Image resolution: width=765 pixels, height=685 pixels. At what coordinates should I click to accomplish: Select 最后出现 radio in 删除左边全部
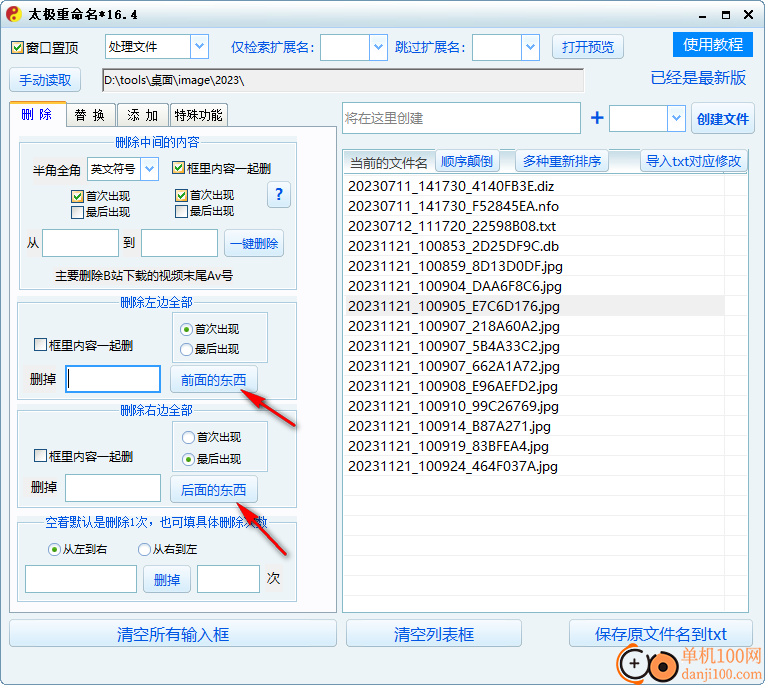[186, 349]
